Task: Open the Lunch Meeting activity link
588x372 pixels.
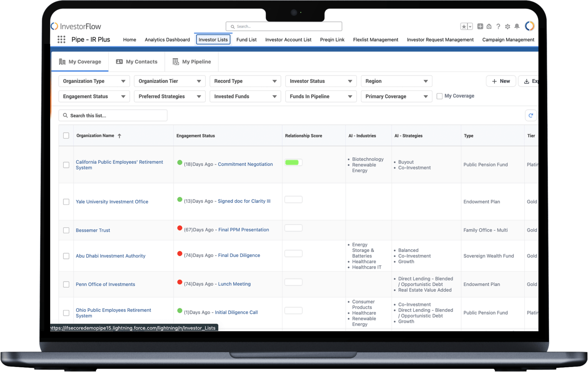Action: [x=234, y=284]
